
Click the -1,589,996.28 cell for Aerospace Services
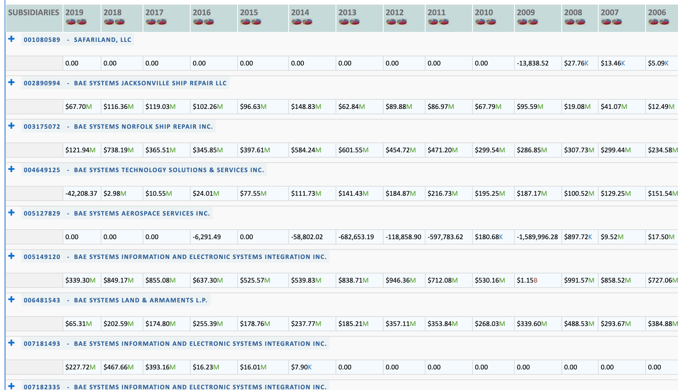point(537,237)
